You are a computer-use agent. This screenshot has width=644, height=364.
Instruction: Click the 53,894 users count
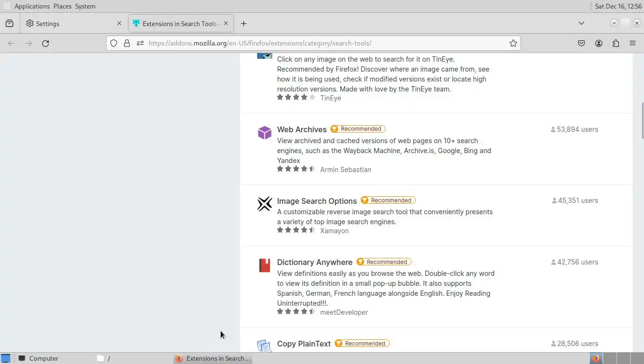click(x=574, y=129)
